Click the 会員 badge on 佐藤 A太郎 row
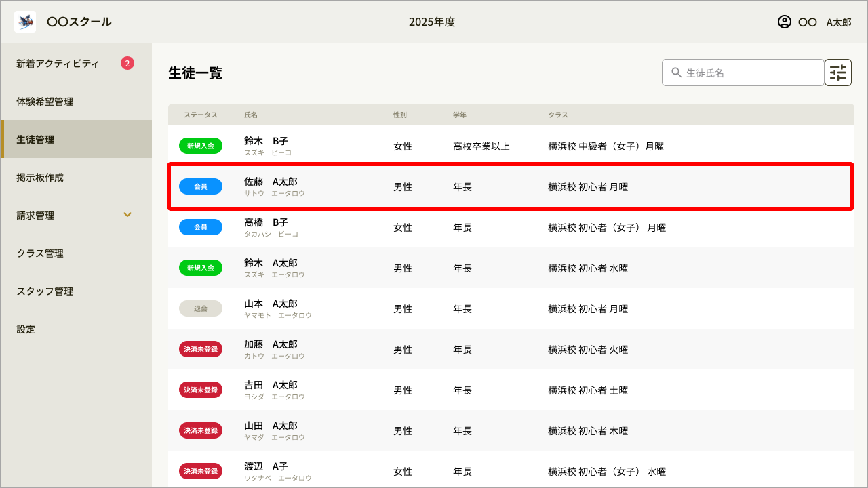868x488 pixels. tap(201, 186)
